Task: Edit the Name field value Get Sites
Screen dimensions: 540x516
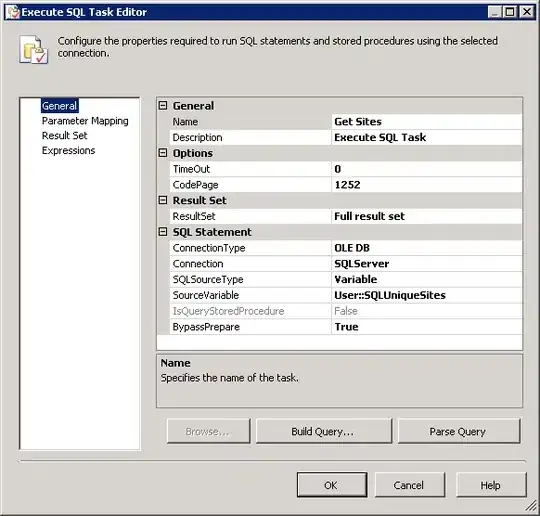Action: [426, 122]
